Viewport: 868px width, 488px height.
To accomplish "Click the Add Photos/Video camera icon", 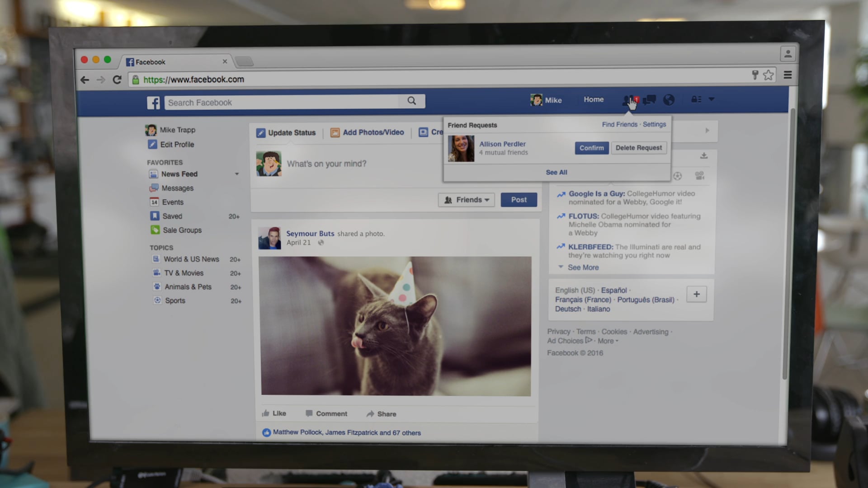I will [x=335, y=132].
